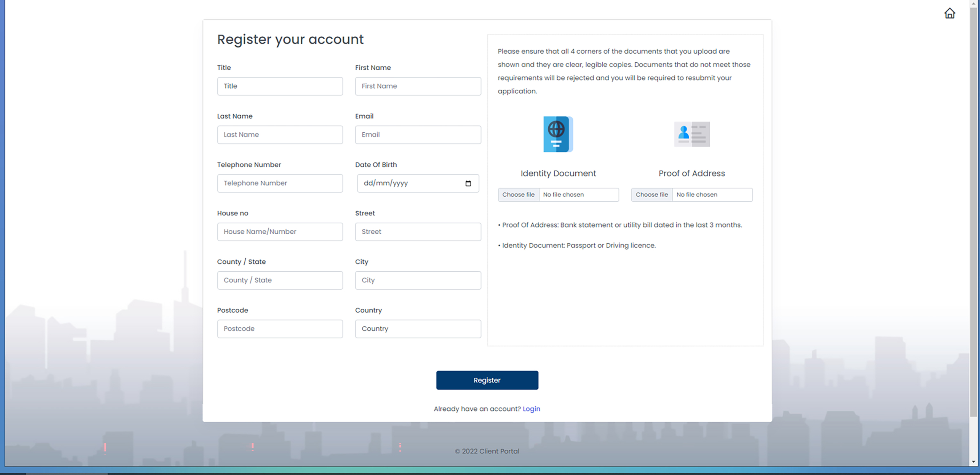This screenshot has height=475, width=980.
Task: Click the Passport or Driving licence bullet
Action: click(577, 246)
